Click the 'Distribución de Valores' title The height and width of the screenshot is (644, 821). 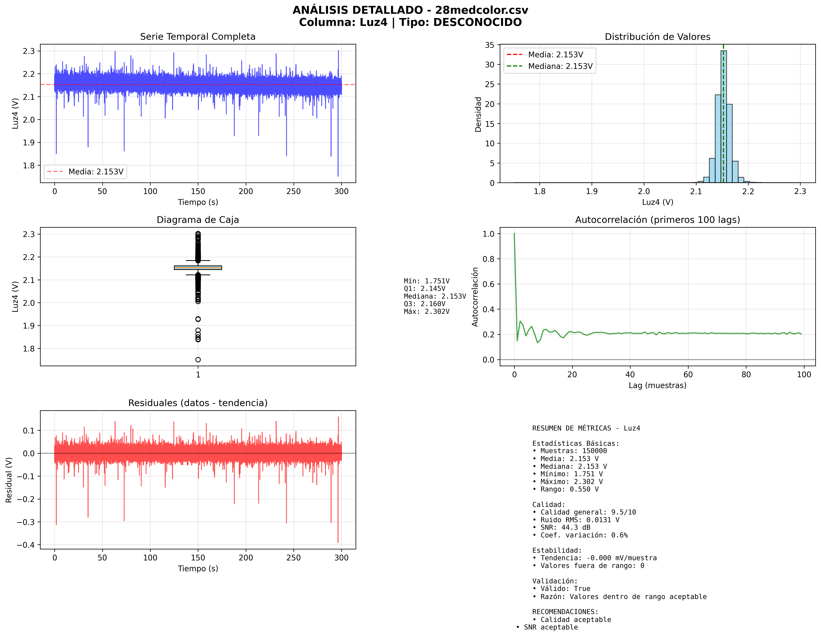657,37
